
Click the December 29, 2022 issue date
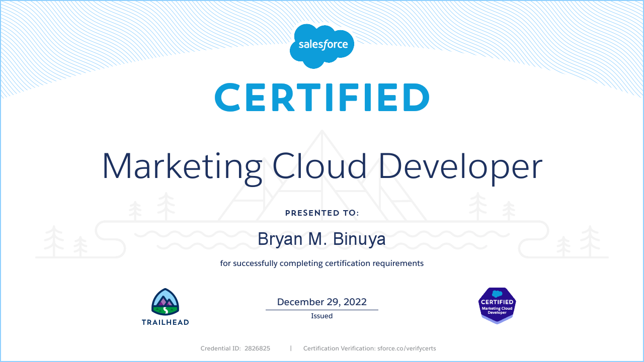tap(322, 302)
